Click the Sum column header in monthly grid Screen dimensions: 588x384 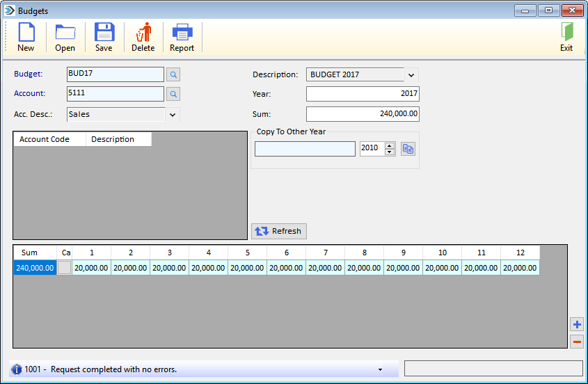[35, 253]
